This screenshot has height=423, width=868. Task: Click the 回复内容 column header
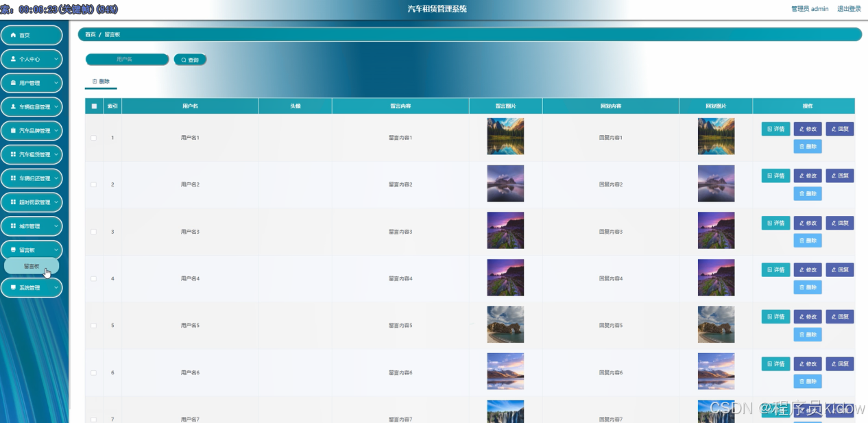(611, 106)
